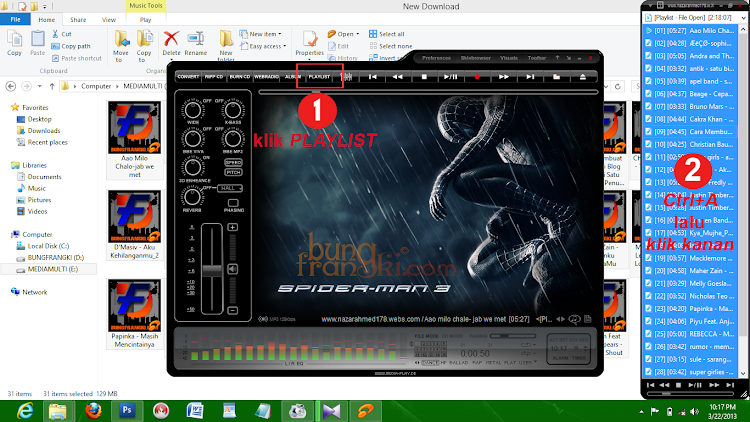Select BUNGFRANGKI (D:) drive
The width and height of the screenshot is (750, 422).
click(x=50, y=257)
